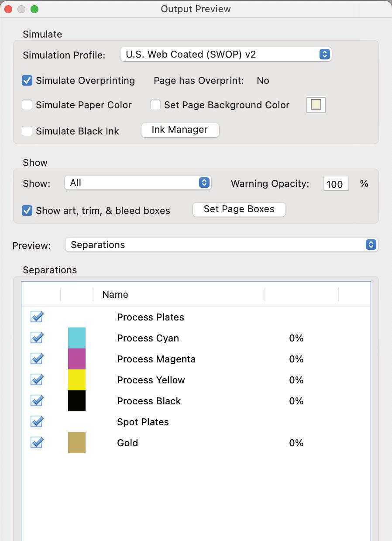Image resolution: width=392 pixels, height=541 pixels.
Task: Uncheck Show art, trim, & bleed boxes
Action: (x=27, y=210)
